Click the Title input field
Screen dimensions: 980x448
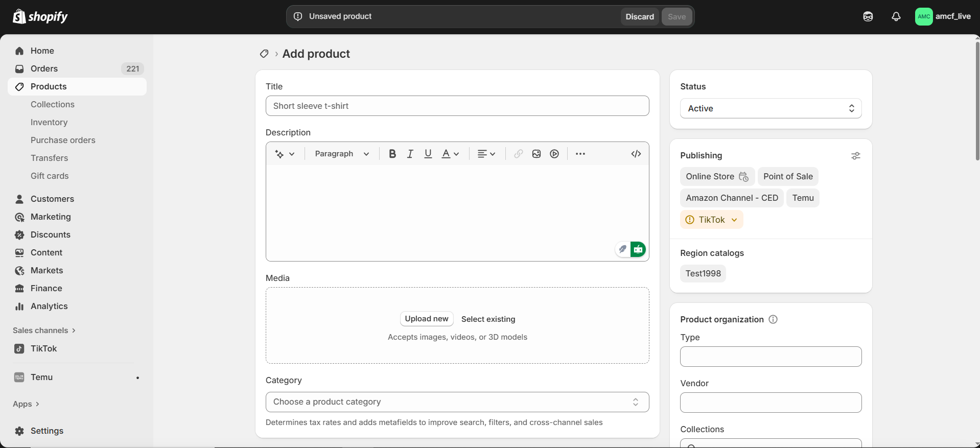point(457,106)
